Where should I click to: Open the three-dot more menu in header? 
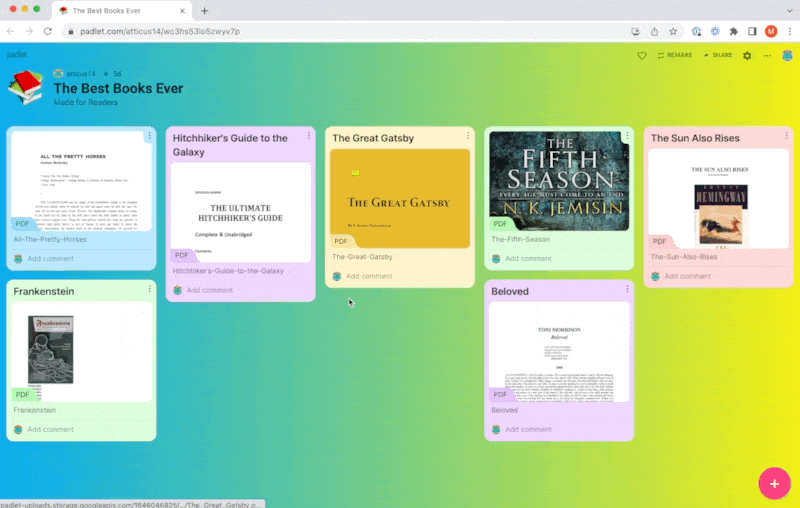[767, 56]
